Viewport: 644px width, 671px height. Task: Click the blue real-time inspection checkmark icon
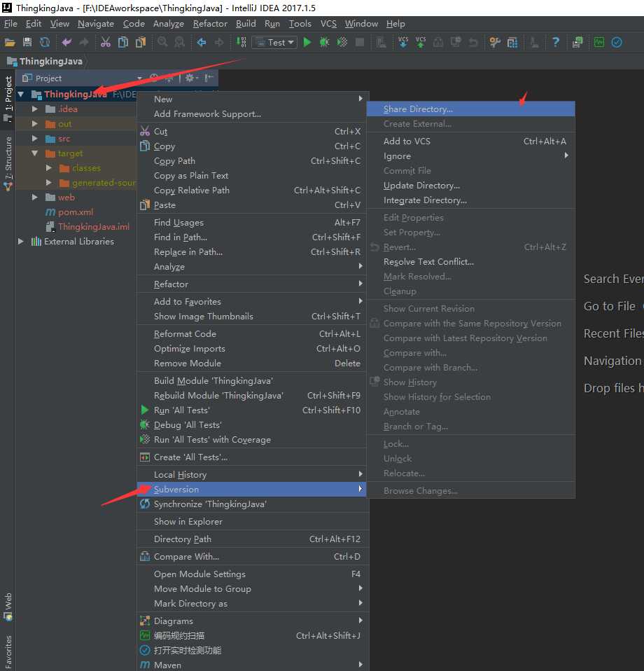coord(617,42)
